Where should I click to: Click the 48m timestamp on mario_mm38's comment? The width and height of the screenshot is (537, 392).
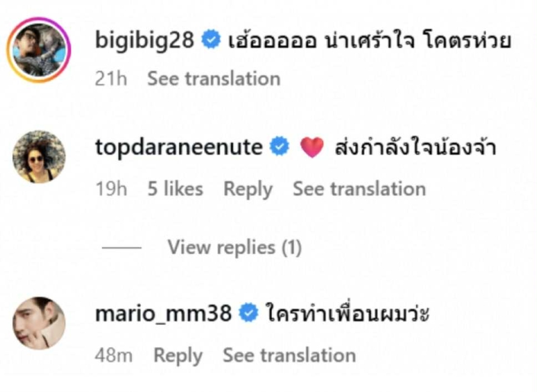(113, 354)
